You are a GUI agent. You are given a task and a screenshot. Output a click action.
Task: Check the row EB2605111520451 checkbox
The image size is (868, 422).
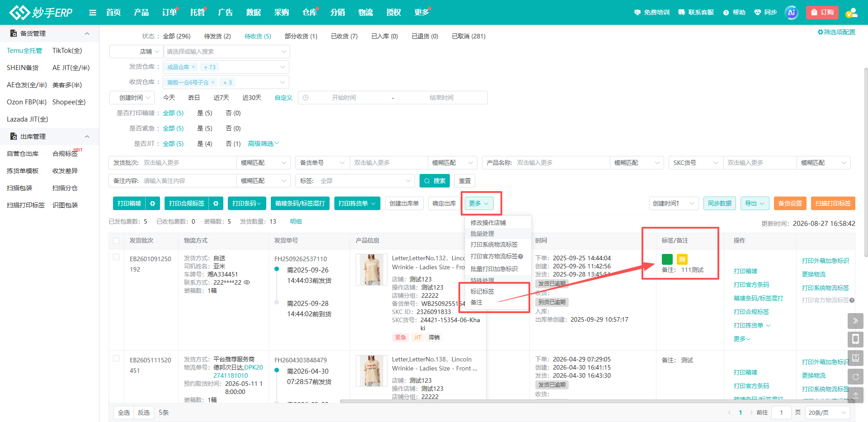coord(116,358)
